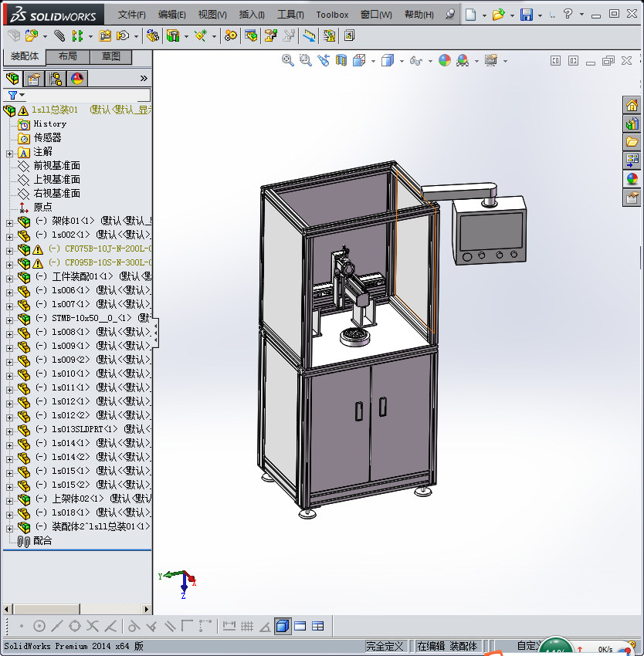Image resolution: width=644 pixels, height=656 pixels.
Task: Toggle the sketch grid display icon
Action: click(x=247, y=626)
